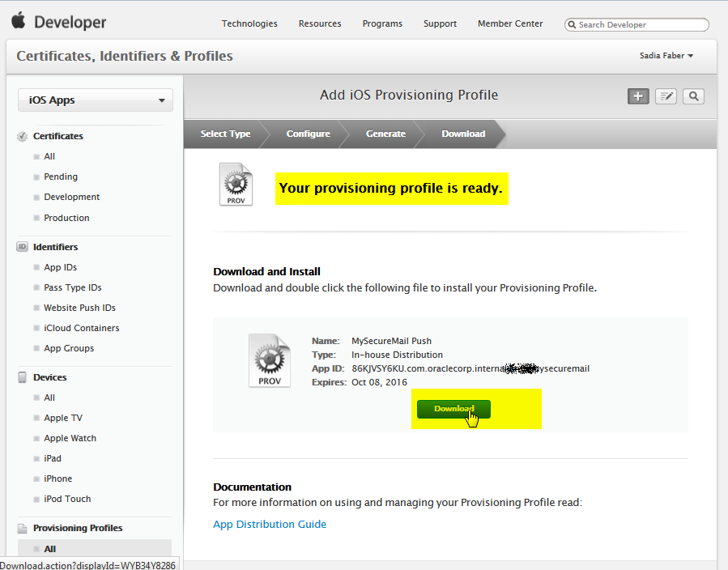Show iPad devices
This screenshot has height=570, width=728.
point(53,458)
